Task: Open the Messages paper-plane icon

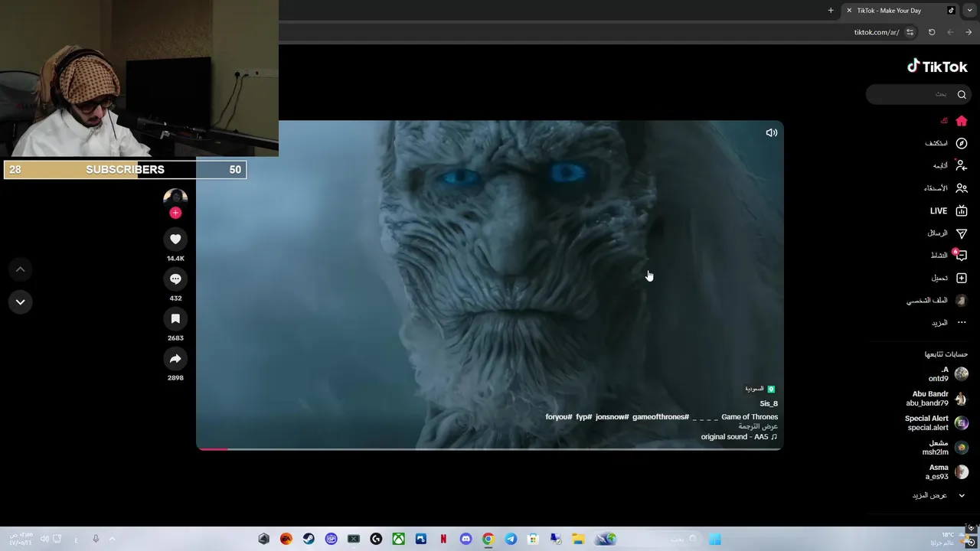Action: click(x=962, y=233)
